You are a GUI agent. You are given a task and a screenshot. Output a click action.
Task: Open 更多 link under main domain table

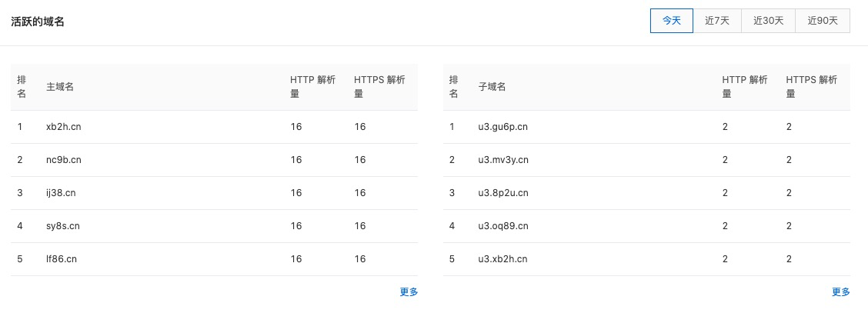409,292
